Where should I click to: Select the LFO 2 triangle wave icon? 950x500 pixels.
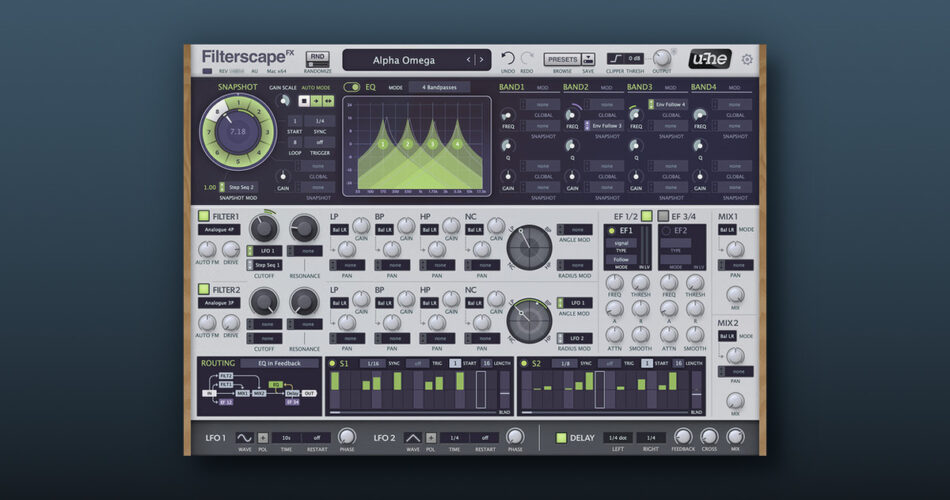pos(413,437)
